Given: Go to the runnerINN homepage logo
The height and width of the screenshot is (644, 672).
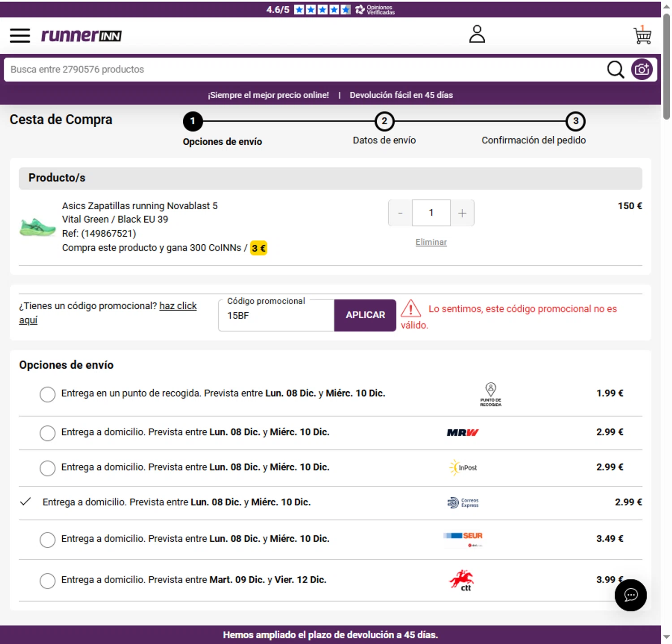Looking at the screenshot, I should click(x=81, y=35).
